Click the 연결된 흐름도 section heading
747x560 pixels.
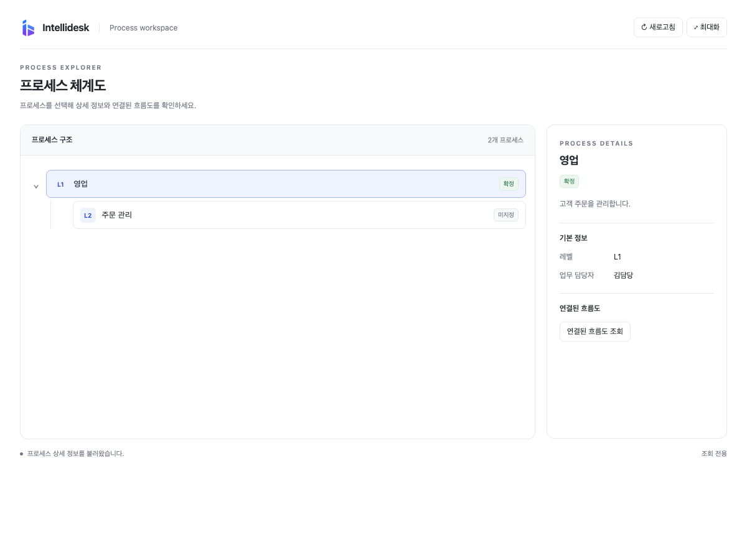coord(580,308)
